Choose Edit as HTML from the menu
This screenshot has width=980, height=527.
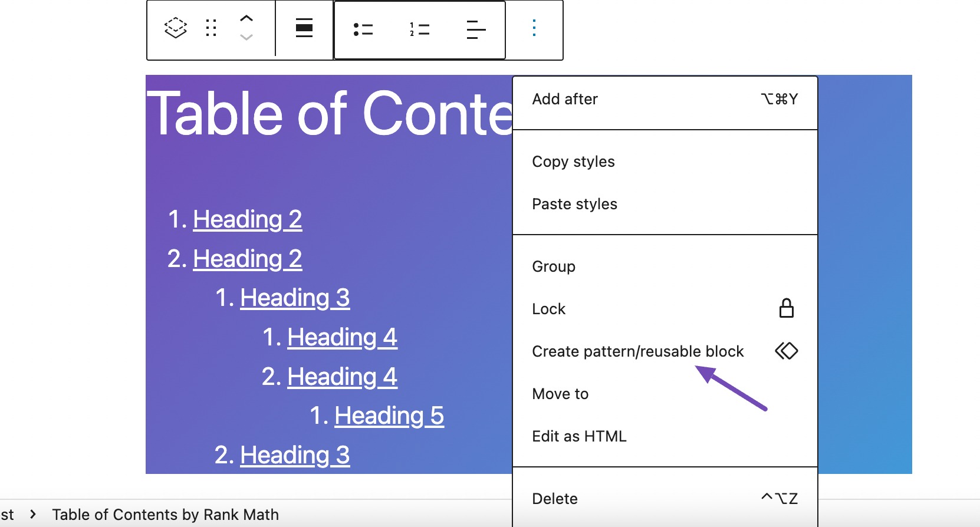pos(665,436)
